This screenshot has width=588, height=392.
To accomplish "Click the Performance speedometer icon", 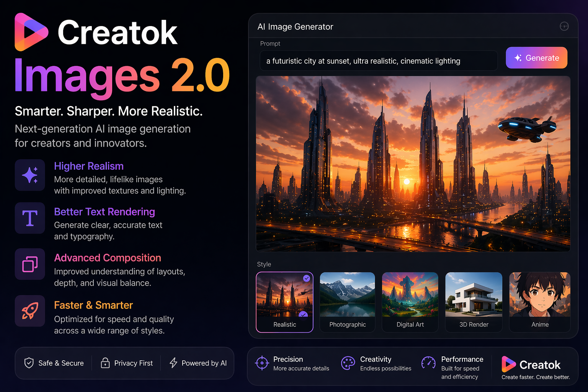I will pyautogui.click(x=428, y=362).
